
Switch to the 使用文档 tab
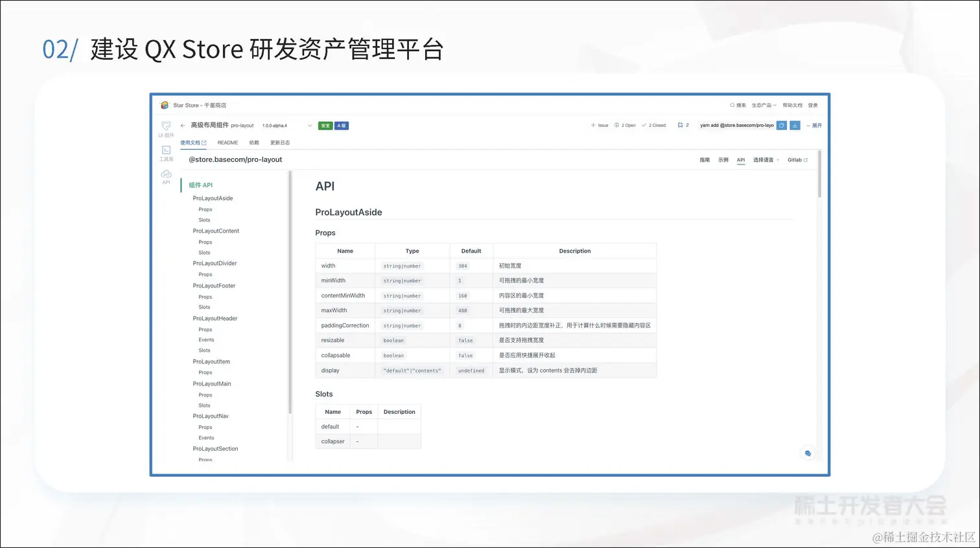193,143
